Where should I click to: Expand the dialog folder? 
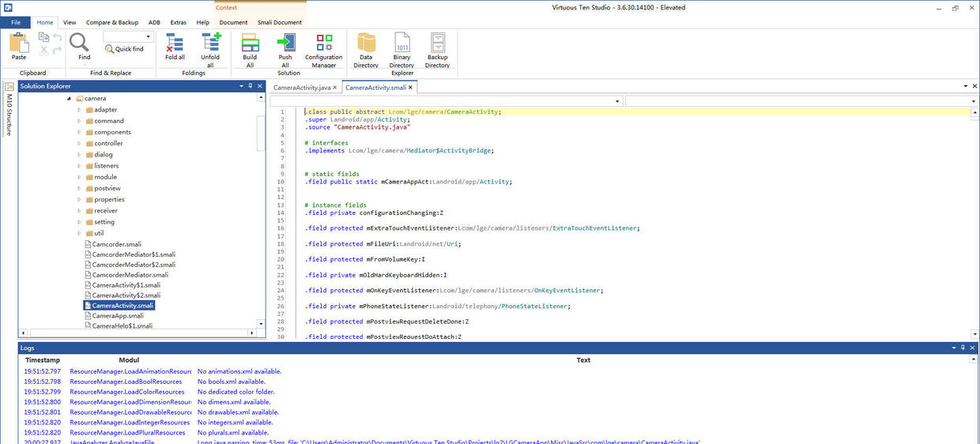click(x=79, y=155)
